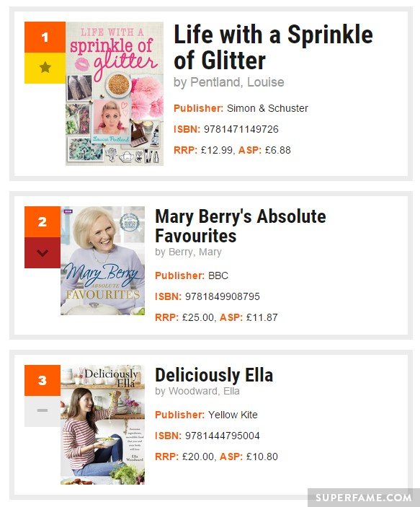The height and width of the screenshot is (507, 420).
Task: Click publisher name Simon & Schuster
Action: click(267, 108)
